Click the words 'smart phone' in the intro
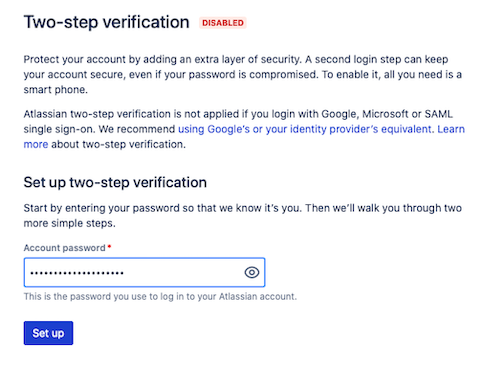 click(55, 90)
